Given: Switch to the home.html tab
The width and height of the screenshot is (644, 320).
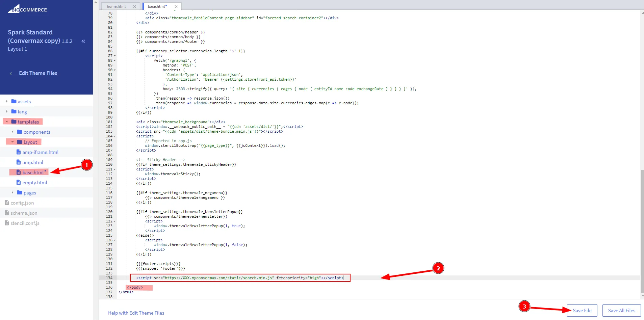Looking at the screenshot, I should (116, 6).
